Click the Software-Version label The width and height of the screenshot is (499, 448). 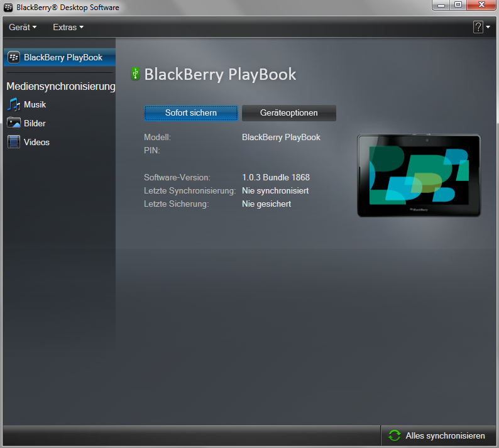(x=177, y=177)
